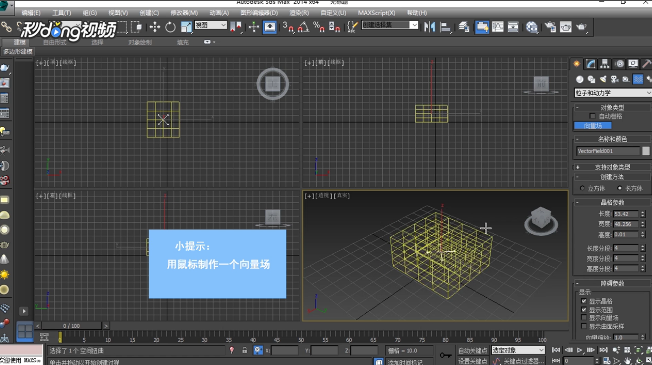Click the 向量场 object type button
The height and width of the screenshot is (365, 652).
click(593, 126)
